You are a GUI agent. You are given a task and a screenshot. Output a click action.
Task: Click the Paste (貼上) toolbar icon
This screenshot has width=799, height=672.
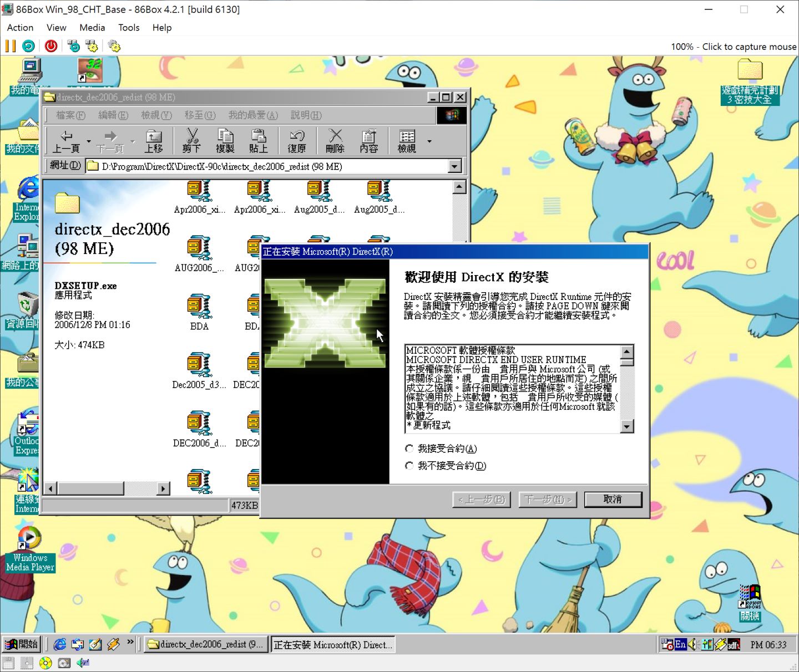(258, 141)
